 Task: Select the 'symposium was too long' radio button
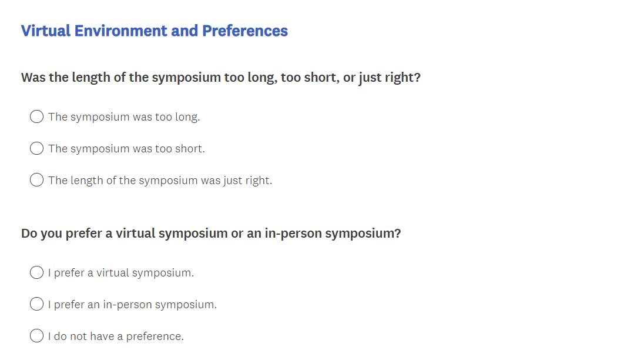click(x=36, y=117)
